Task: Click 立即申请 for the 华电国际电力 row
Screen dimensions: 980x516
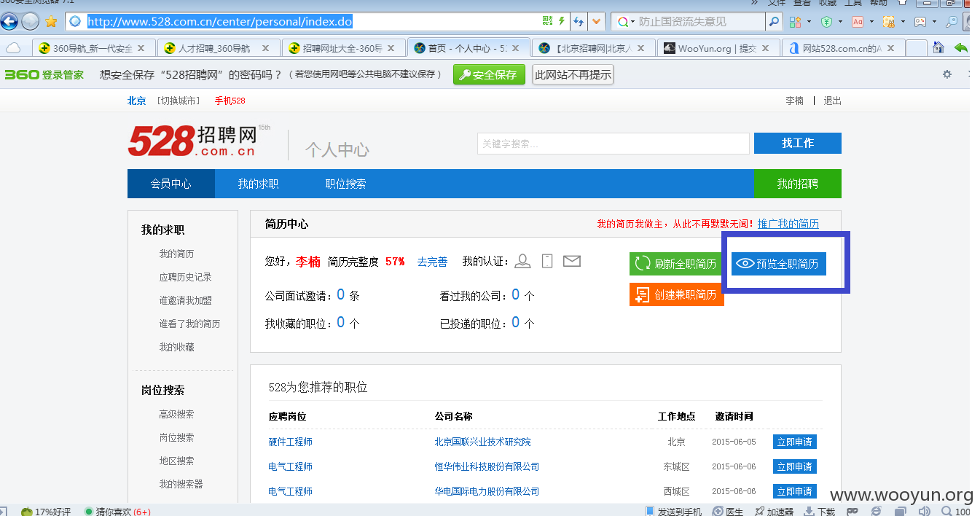Action: (794, 491)
